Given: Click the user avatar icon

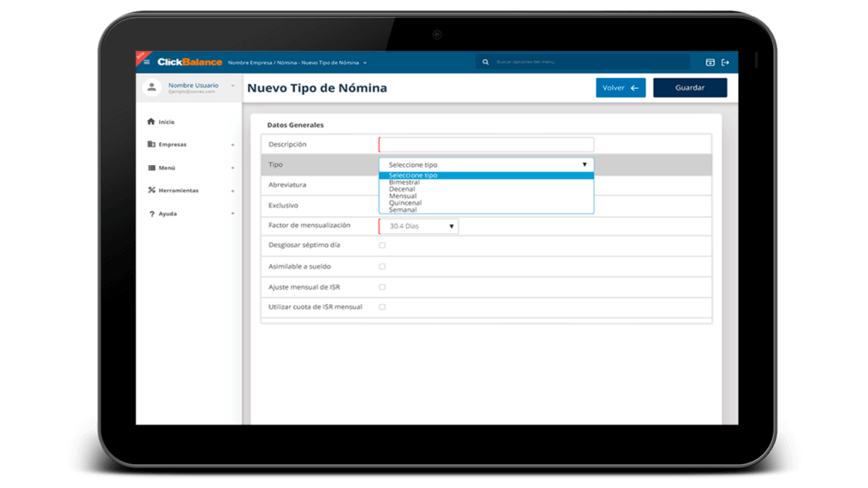Looking at the screenshot, I should [153, 87].
